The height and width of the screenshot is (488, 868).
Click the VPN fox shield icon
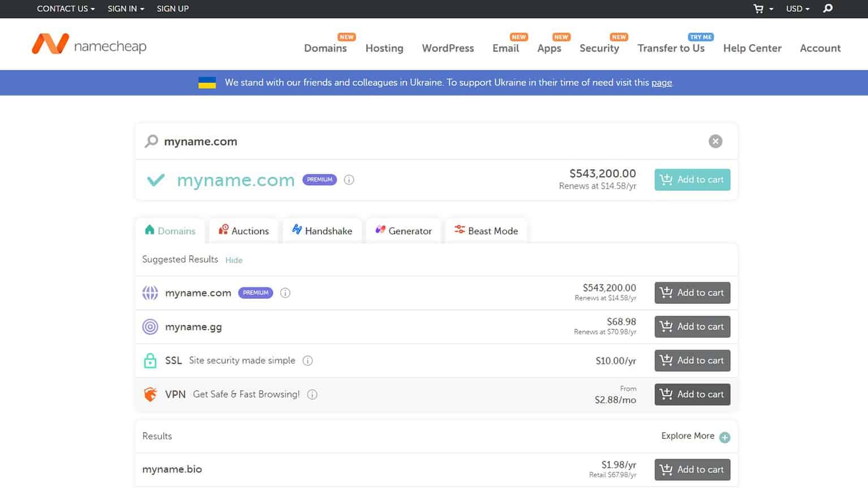click(x=150, y=394)
